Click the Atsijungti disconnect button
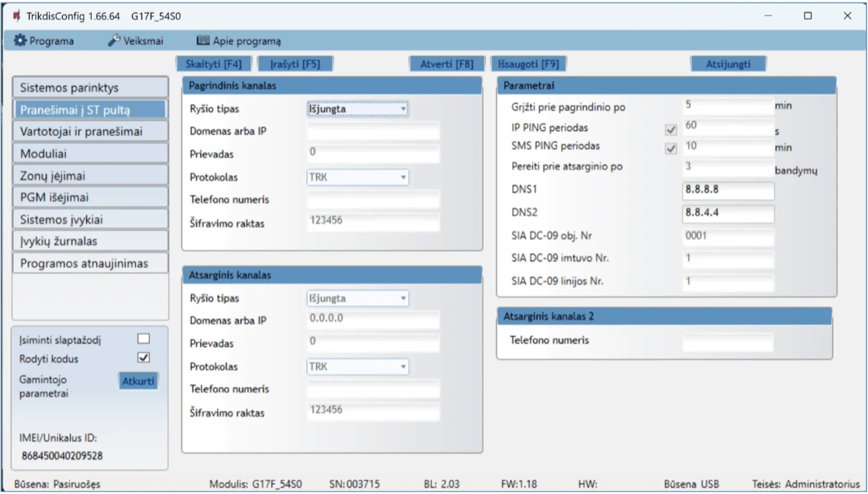868x494 pixels. (x=728, y=64)
